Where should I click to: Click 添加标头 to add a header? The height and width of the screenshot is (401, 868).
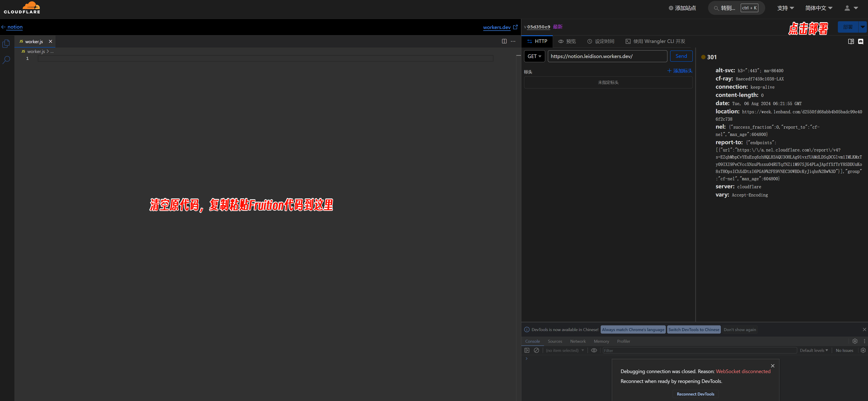point(680,71)
